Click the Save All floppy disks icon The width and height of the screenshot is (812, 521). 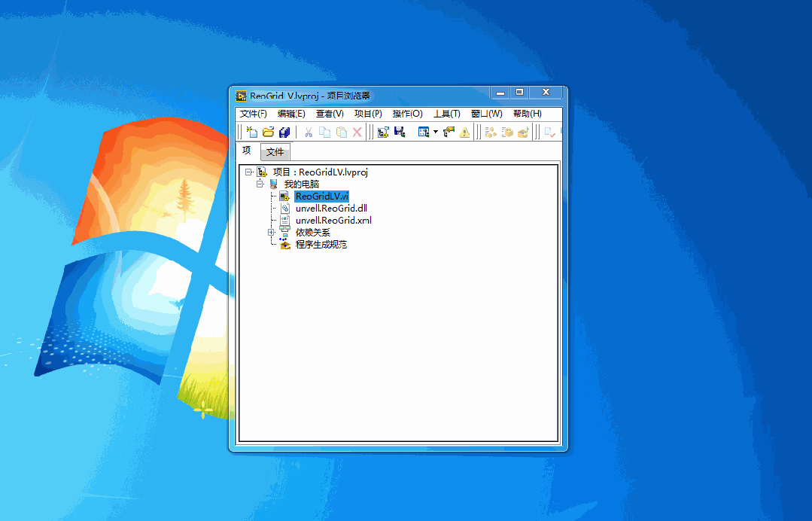coord(284,132)
